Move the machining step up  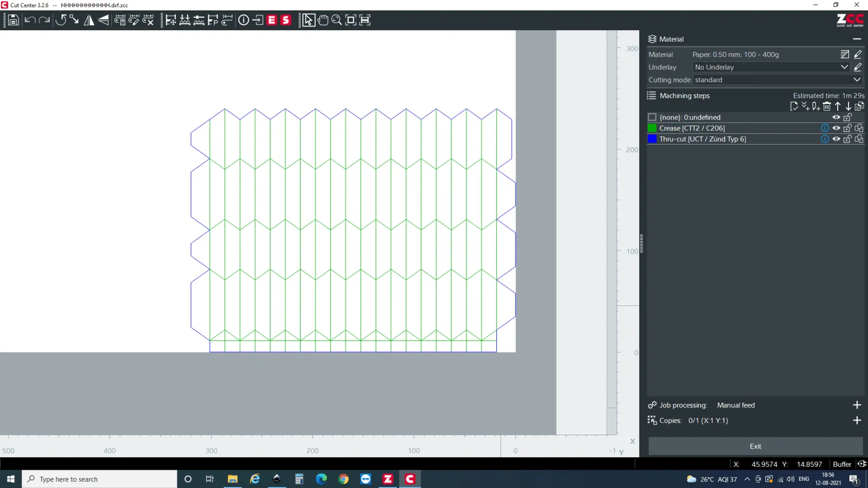click(x=838, y=106)
